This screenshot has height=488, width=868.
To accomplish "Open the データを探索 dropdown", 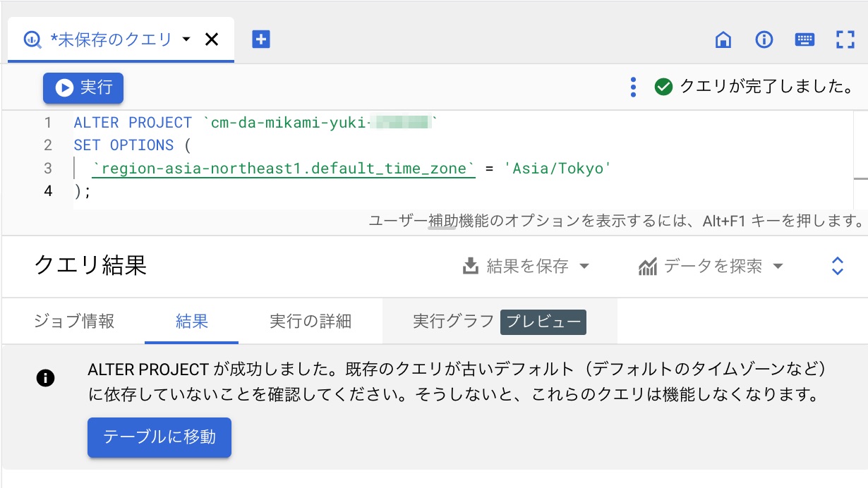I will pyautogui.click(x=710, y=266).
